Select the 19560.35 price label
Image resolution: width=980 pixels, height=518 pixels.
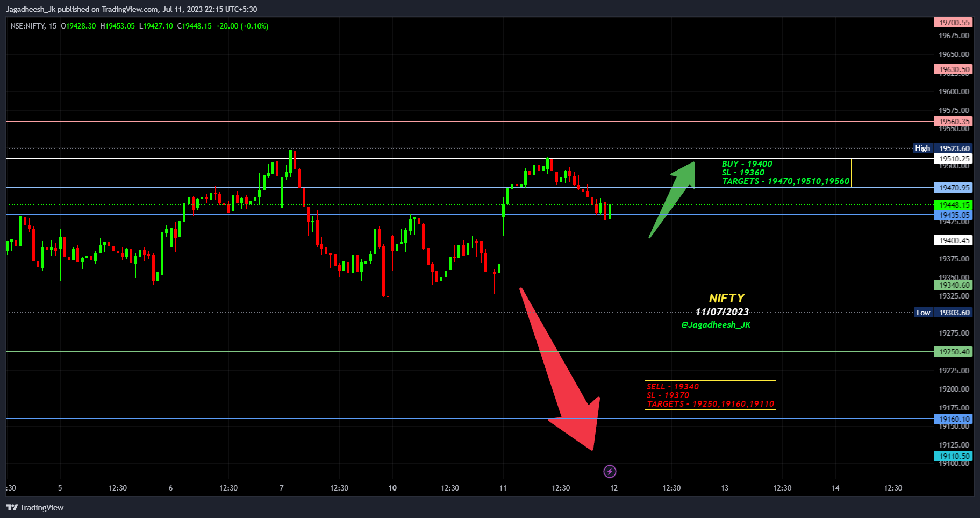coord(953,122)
